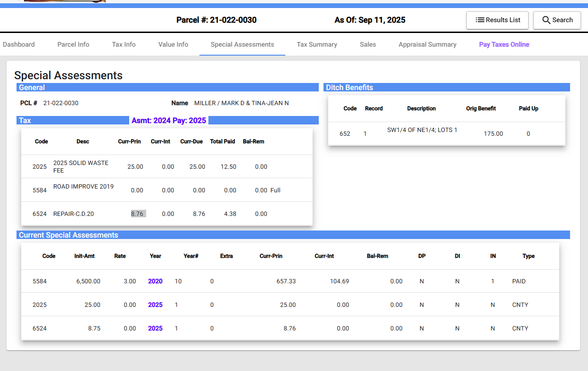View the Sales tab
This screenshot has height=371, width=588.
(x=368, y=45)
